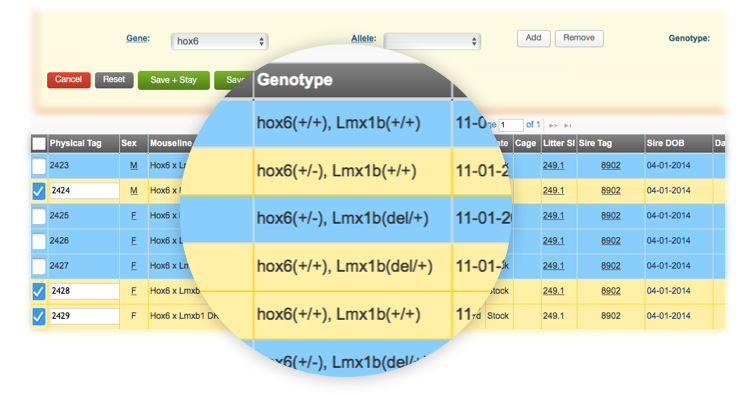Go to next page arrow icon
Viewport: 736px width, 394px height.
coord(553,125)
